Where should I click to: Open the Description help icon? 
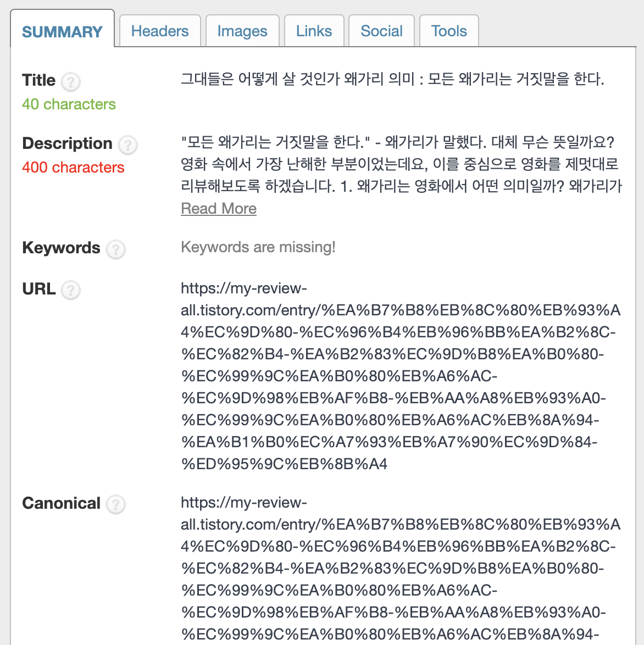pos(127,146)
